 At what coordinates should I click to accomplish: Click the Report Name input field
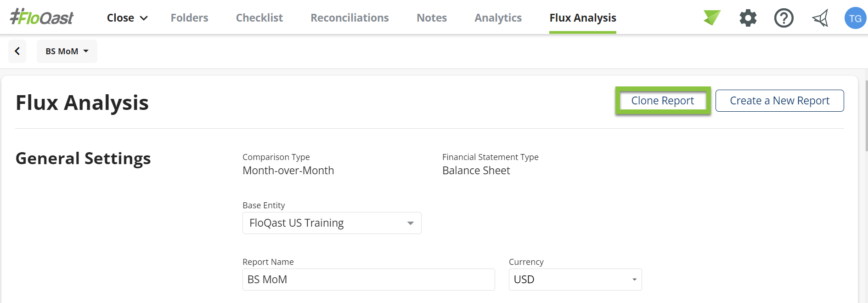tap(369, 280)
